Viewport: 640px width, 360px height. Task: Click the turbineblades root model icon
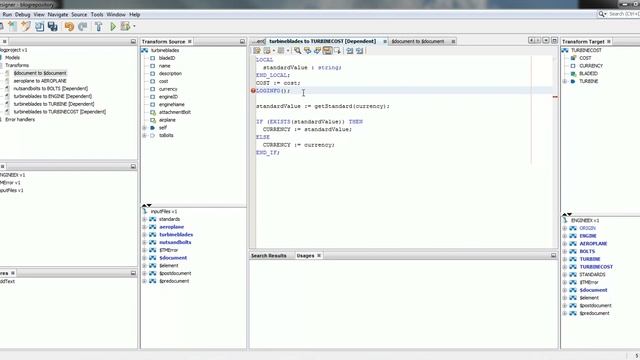[x=144, y=50]
